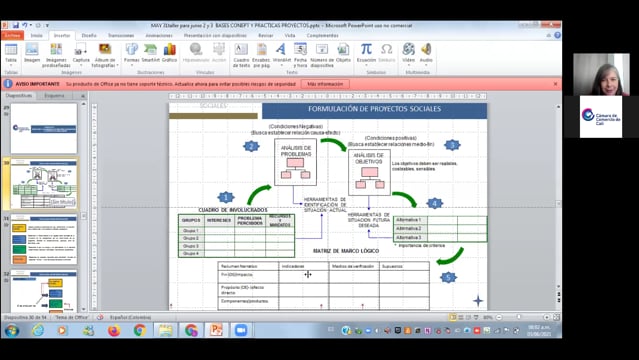Minimize the ribbon with the caret
Screen dimensions: 639x360
coord(549,35)
